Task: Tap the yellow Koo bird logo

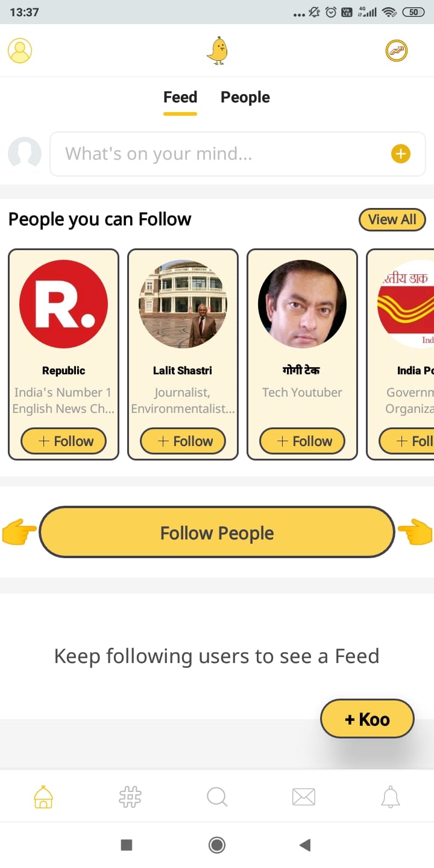Action: coord(217,51)
